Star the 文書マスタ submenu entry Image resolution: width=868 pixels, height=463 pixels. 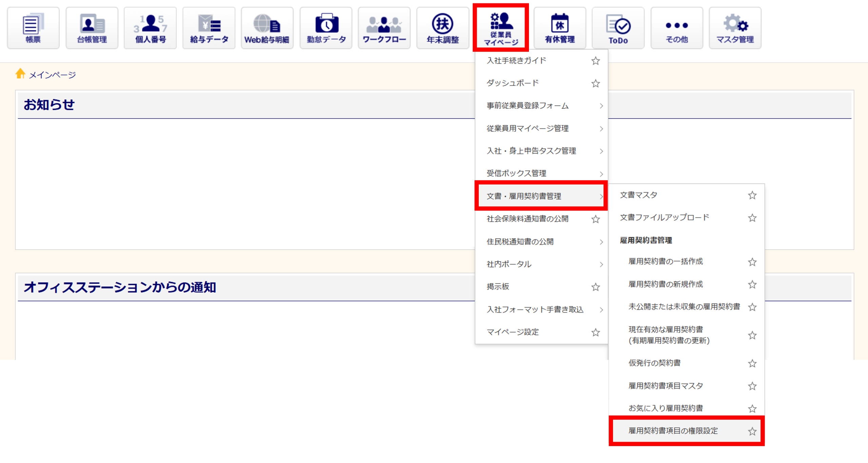point(752,195)
